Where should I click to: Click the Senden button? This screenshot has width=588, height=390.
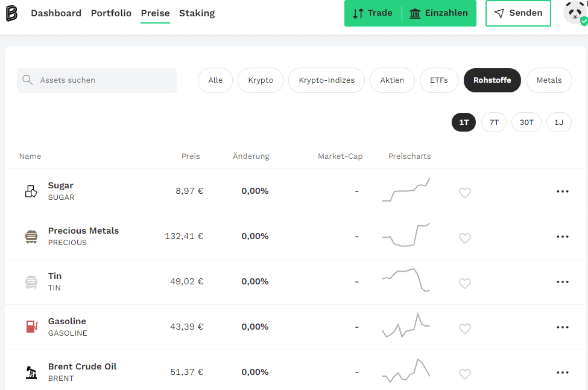518,13
